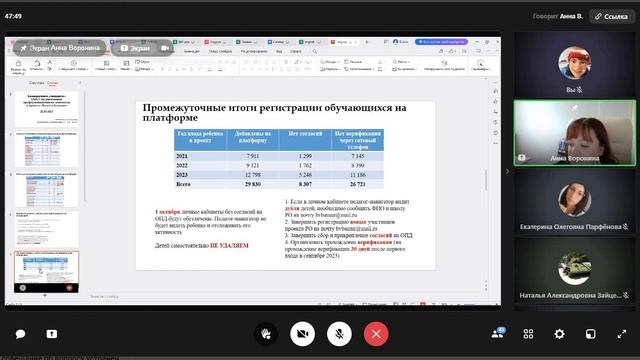The image size is (640, 360).
Task: Toggle the camera on or off
Action: click(302, 334)
